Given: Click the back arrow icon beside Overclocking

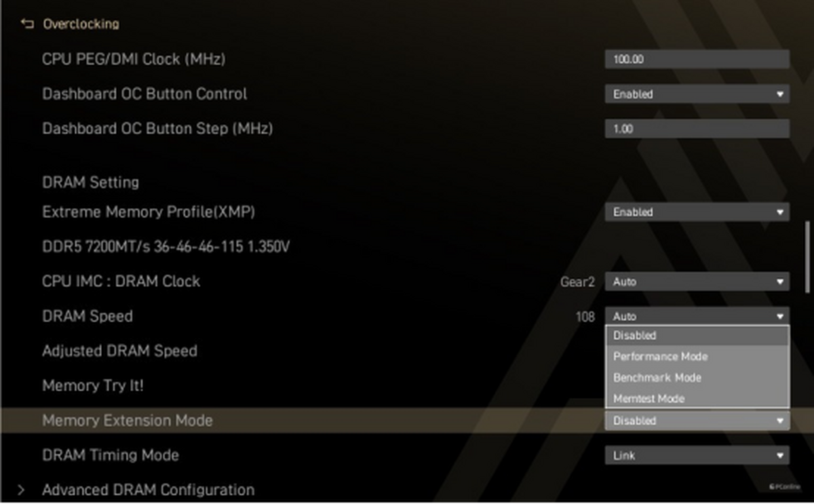Looking at the screenshot, I should click(x=27, y=24).
